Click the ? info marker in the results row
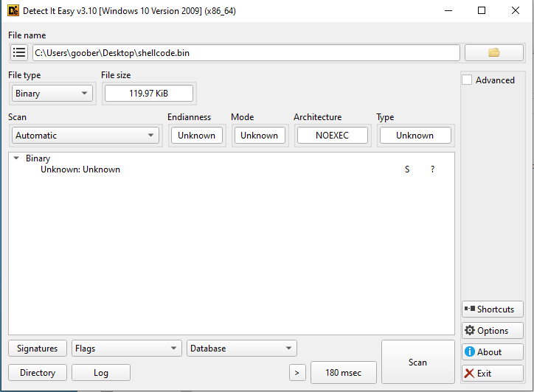 click(432, 169)
